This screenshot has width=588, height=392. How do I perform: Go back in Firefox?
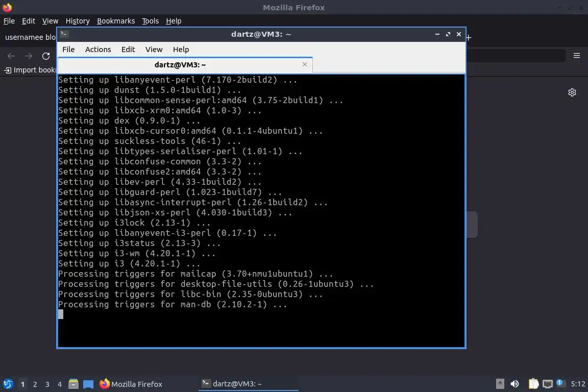click(11, 56)
